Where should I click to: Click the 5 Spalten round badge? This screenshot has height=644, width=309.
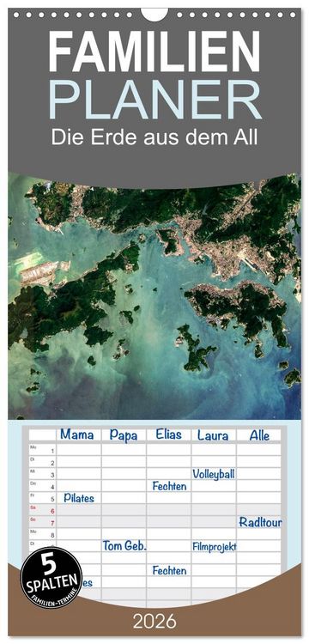click(51, 578)
